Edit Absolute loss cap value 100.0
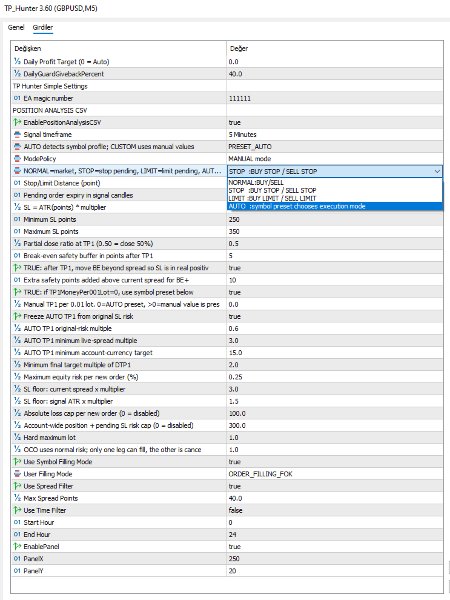450x600 pixels. (335, 414)
